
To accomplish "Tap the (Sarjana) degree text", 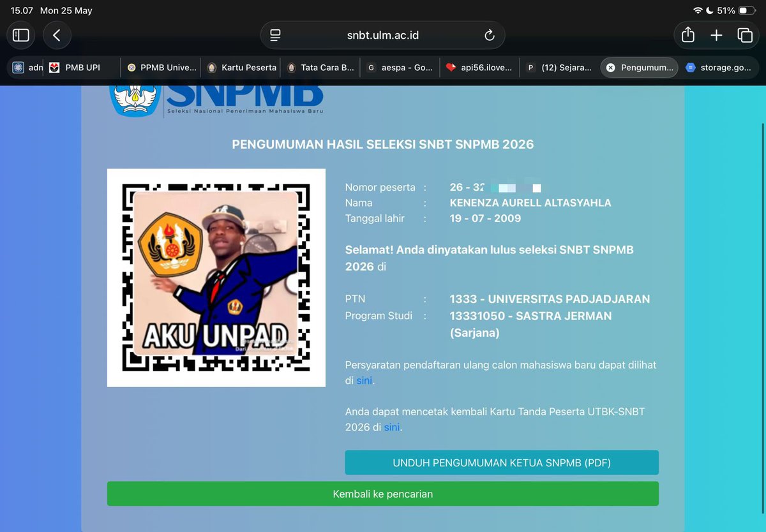I will click(474, 333).
